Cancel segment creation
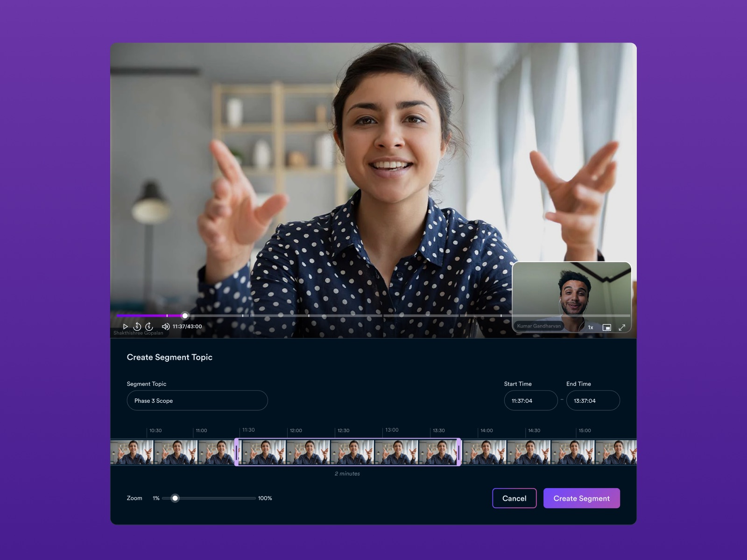The height and width of the screenshot is (560, 747). (514, 498)
